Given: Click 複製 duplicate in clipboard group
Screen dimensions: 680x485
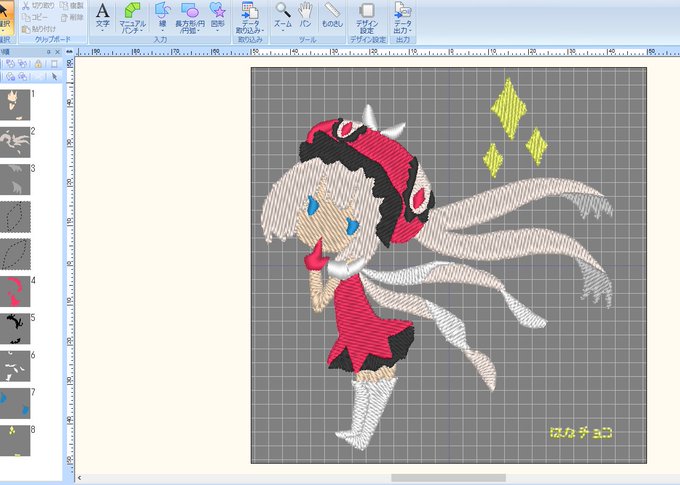Looking at the screenshot, I should [x=72, y=6].
